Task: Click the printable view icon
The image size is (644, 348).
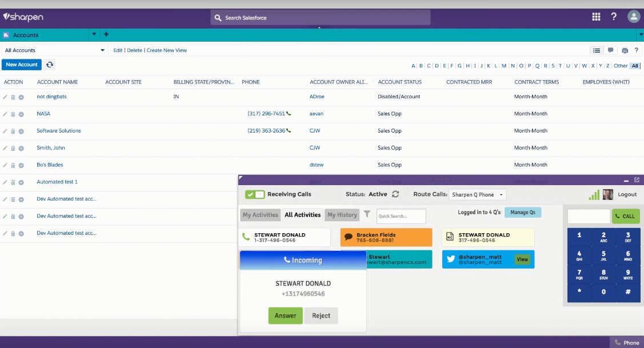Action: point(625,50)
